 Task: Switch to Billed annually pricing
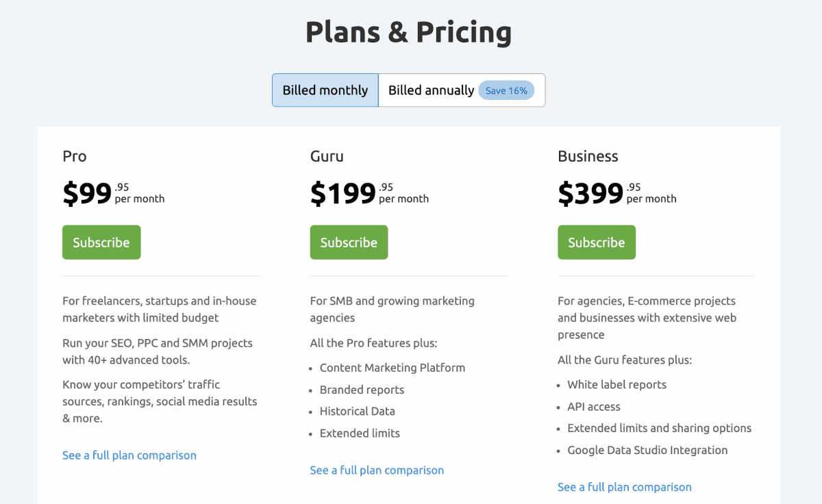point(431,90)
